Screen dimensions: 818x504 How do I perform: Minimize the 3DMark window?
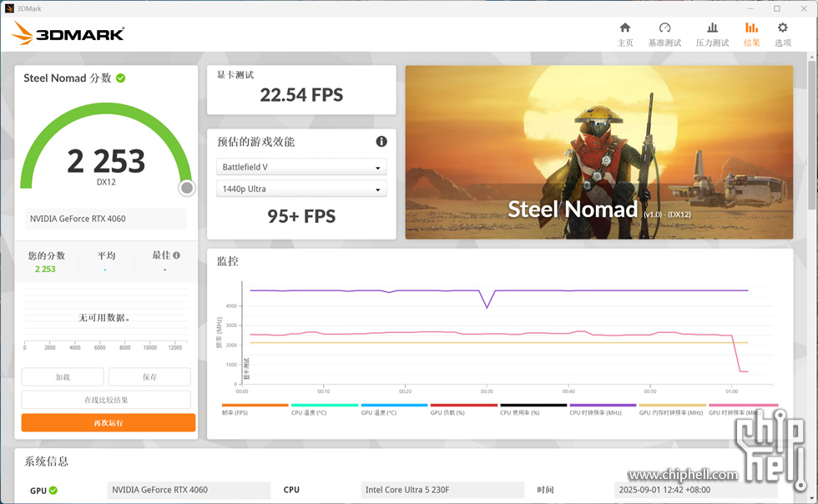750,8
